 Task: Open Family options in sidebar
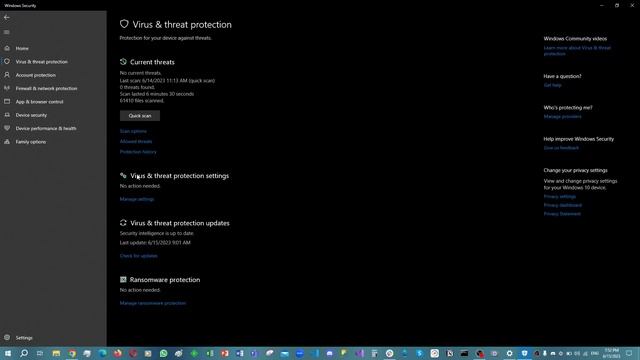31,142
